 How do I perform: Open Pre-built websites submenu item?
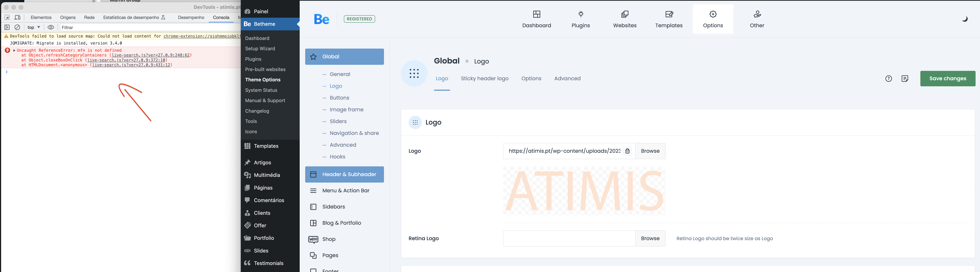(x=265, y=70)
